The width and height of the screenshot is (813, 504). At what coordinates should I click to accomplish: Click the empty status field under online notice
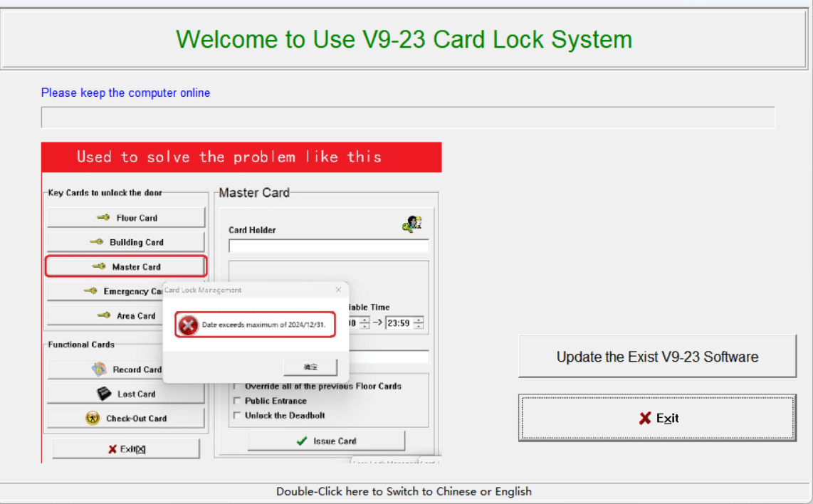tap(408, 117)
